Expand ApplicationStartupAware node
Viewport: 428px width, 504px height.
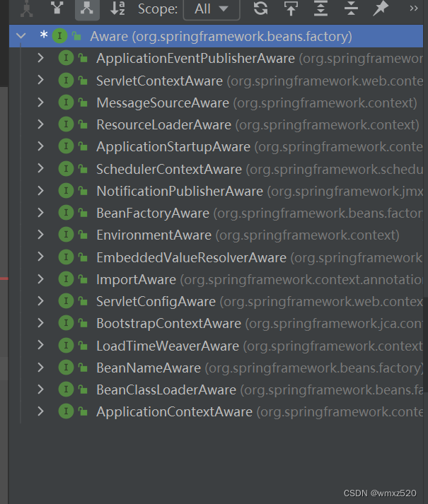[x=40, y=146]
